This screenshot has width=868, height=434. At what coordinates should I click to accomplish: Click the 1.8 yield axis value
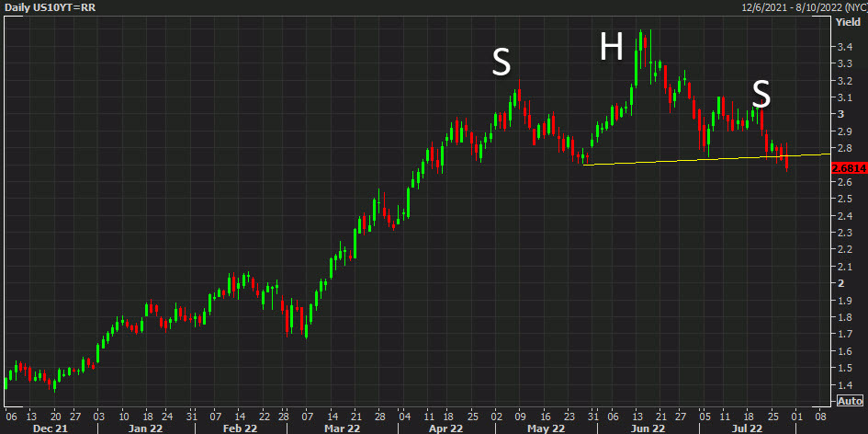point(843,317)
